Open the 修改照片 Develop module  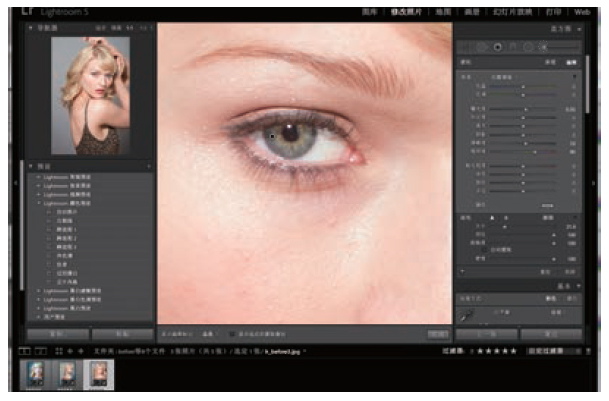[x=406, y=12]
